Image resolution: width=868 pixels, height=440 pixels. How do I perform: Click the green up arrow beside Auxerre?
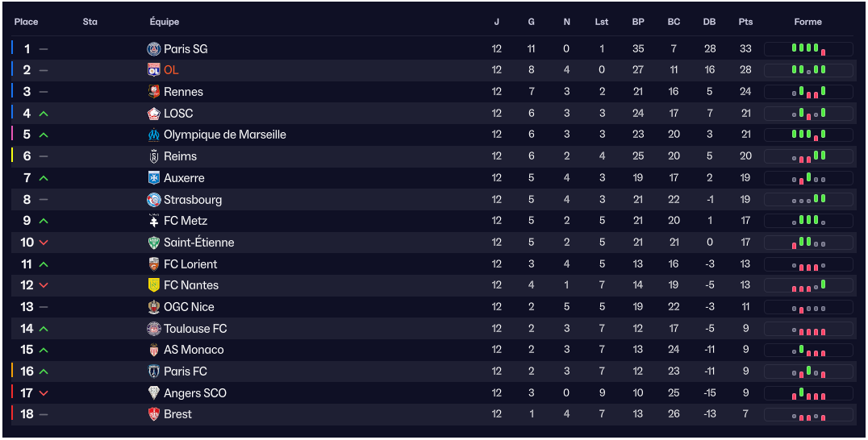coord(44,178)
